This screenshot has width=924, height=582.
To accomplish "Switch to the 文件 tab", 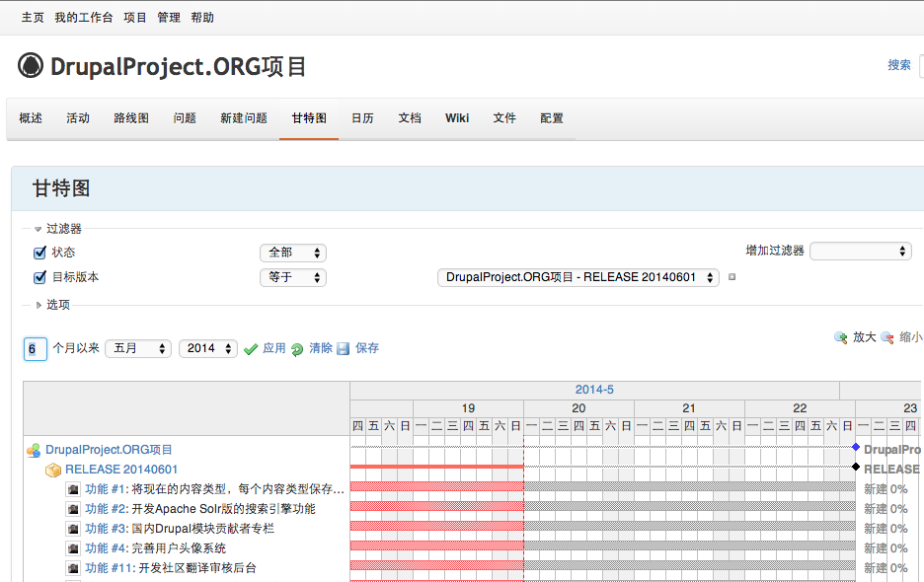I will [504, 118].
